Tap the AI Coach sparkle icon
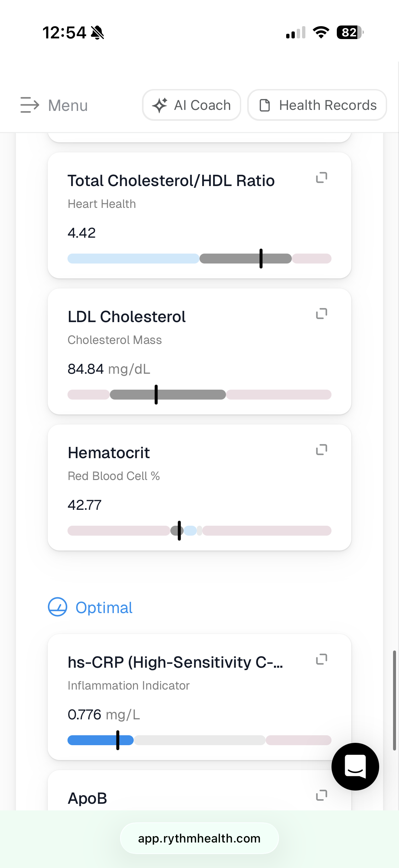The width and height of the screenshot is (399, 868). point(159,105)
